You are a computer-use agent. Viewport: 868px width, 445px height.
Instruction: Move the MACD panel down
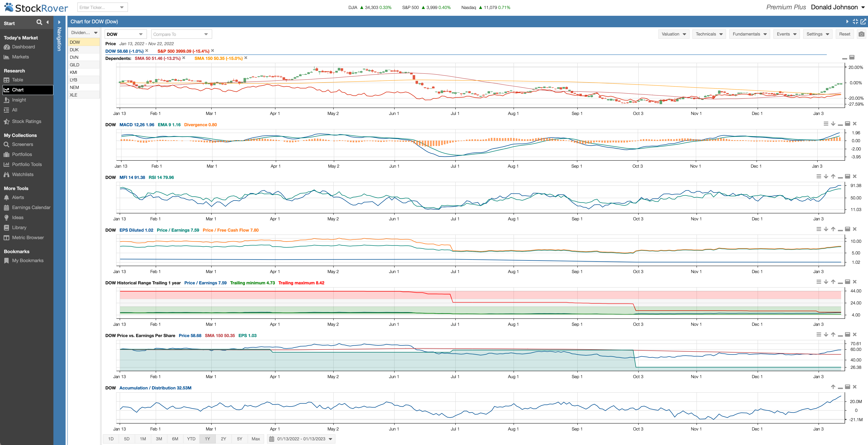[833, 124]
